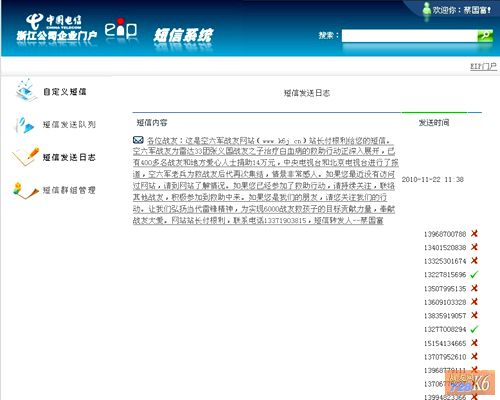
Task: Click red X status beside 13835919057
Action: 474,315
